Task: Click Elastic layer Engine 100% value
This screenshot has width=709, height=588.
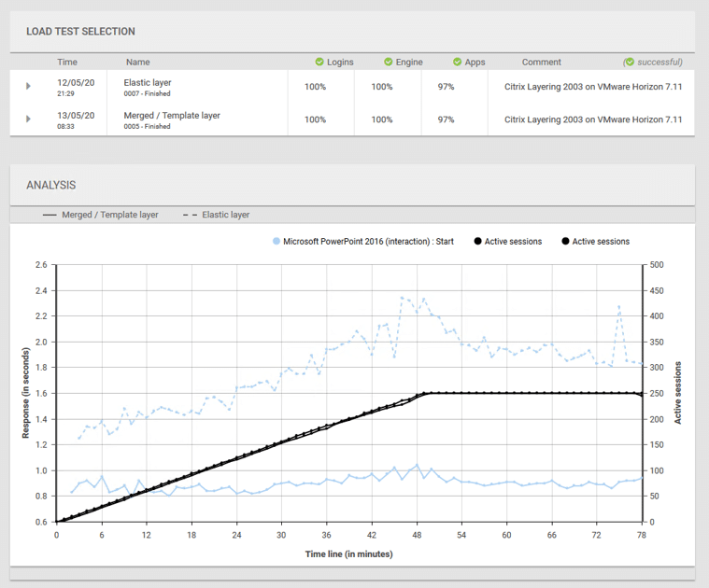Action: tap(382, 87)
